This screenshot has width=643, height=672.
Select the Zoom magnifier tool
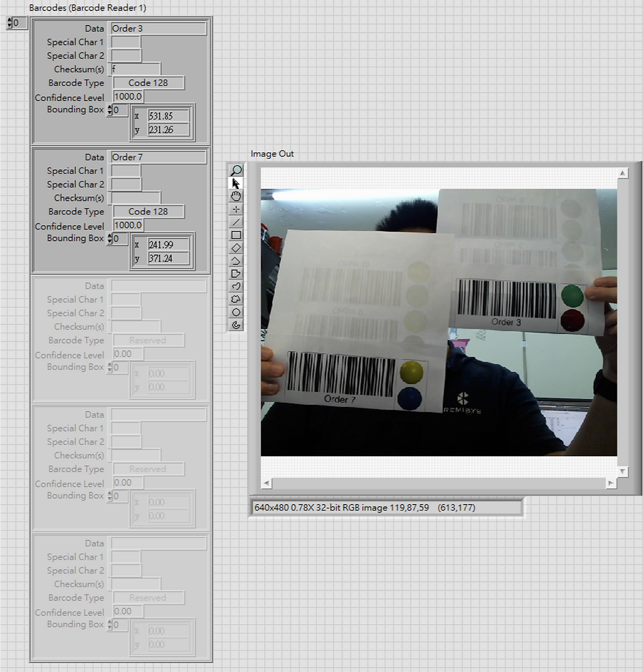click(x=236, y=171)
